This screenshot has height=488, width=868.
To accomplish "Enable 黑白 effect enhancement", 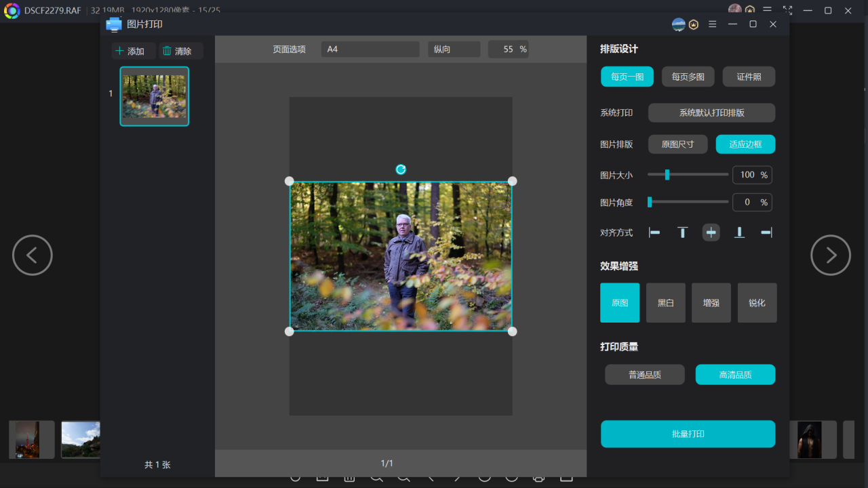I will 665,303.
